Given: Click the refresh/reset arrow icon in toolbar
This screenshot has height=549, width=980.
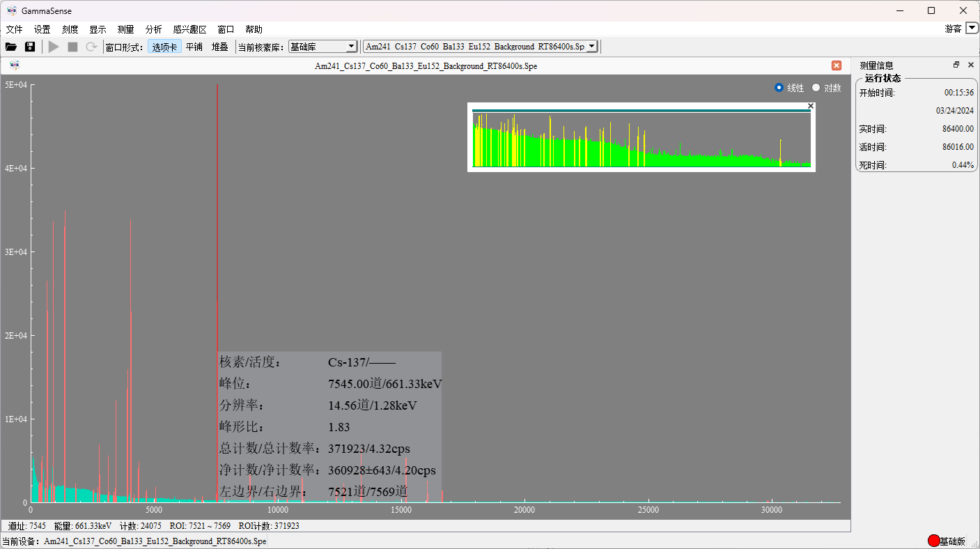Looking at the screenshot, I should coord(91,47).
